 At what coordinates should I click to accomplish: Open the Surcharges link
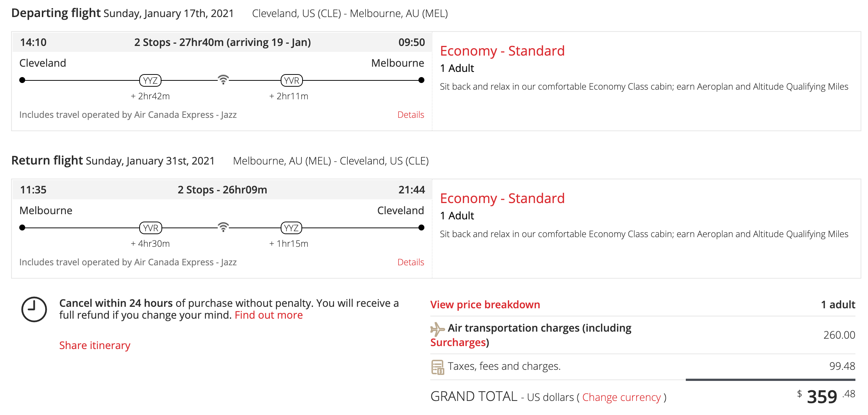[458, 342]
